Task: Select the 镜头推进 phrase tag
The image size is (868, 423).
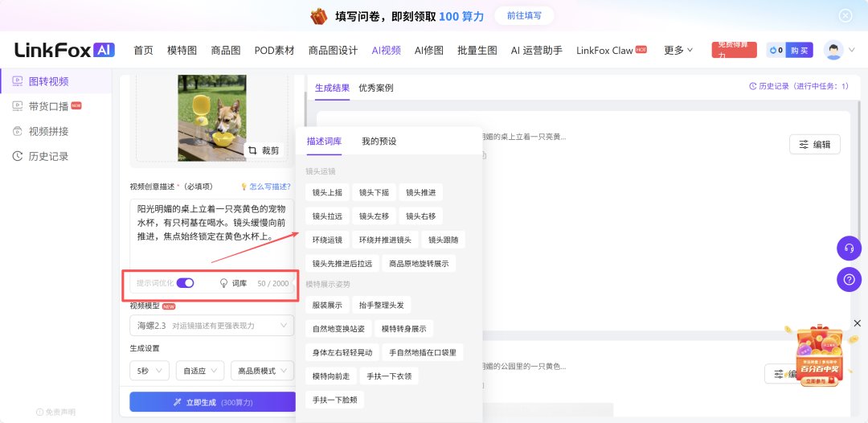Action: point(420,193)
